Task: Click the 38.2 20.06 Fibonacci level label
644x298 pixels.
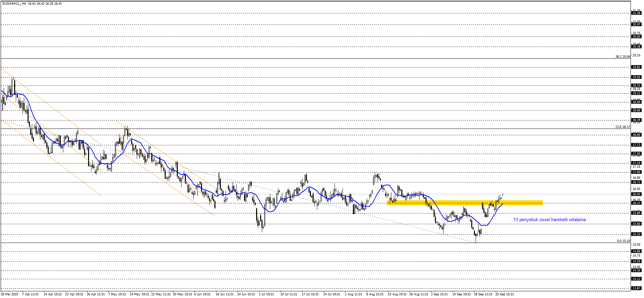Action: coord(622,57)
